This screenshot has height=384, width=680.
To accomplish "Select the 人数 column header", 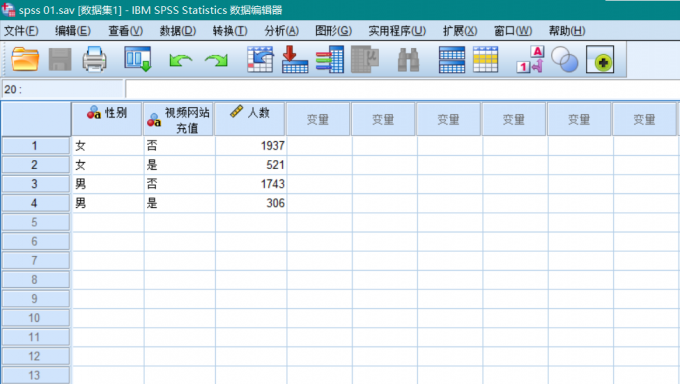I will coord(250,119).
